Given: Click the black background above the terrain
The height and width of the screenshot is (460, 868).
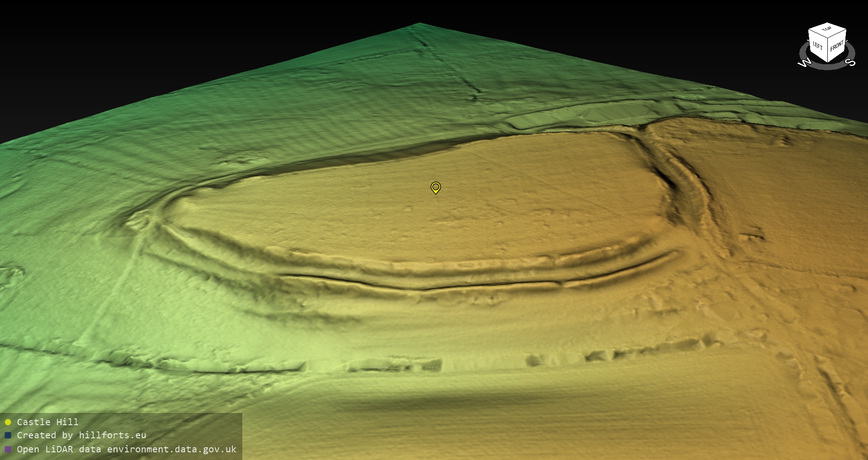Looking at the screenshot, I should [181, 36].
